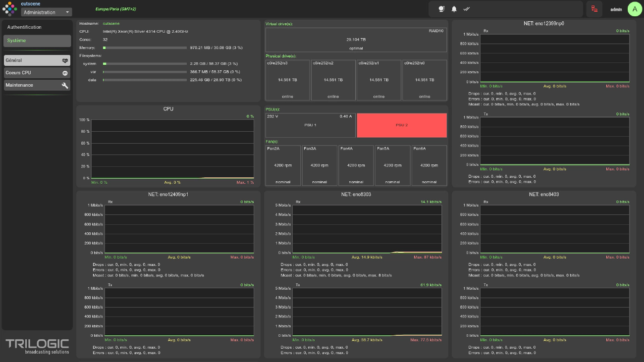Expand the Administration dropdown
This screenshot has width=644, height=362.
pyautogui.click(x=47, y=12)
